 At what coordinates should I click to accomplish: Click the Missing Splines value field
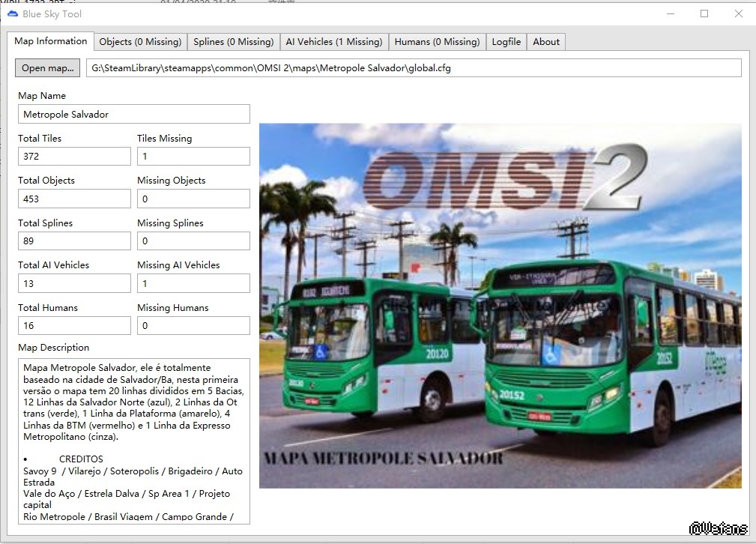(193, 241)
